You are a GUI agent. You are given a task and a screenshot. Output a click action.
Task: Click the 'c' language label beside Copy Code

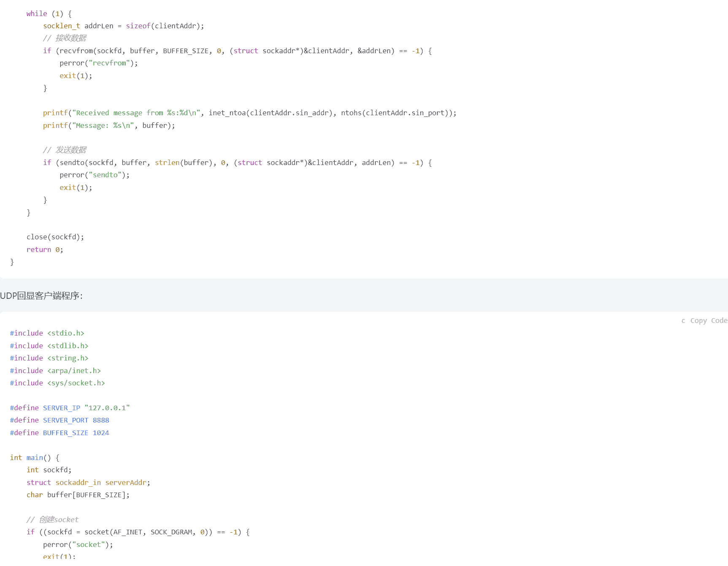[x=683, y=321]
